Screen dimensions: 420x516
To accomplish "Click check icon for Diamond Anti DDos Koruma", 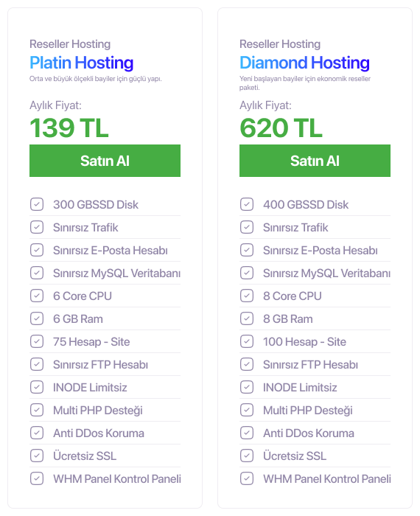I will point(247,433).
